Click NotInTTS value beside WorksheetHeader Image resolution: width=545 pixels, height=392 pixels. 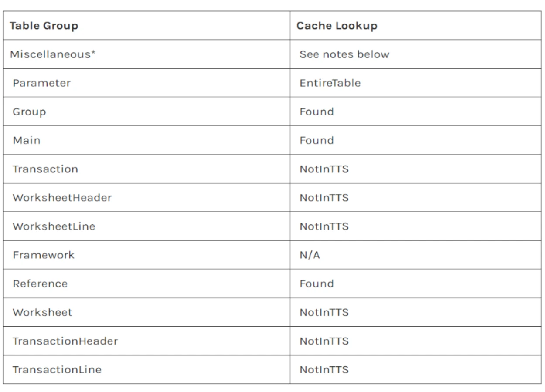point(324,198)
